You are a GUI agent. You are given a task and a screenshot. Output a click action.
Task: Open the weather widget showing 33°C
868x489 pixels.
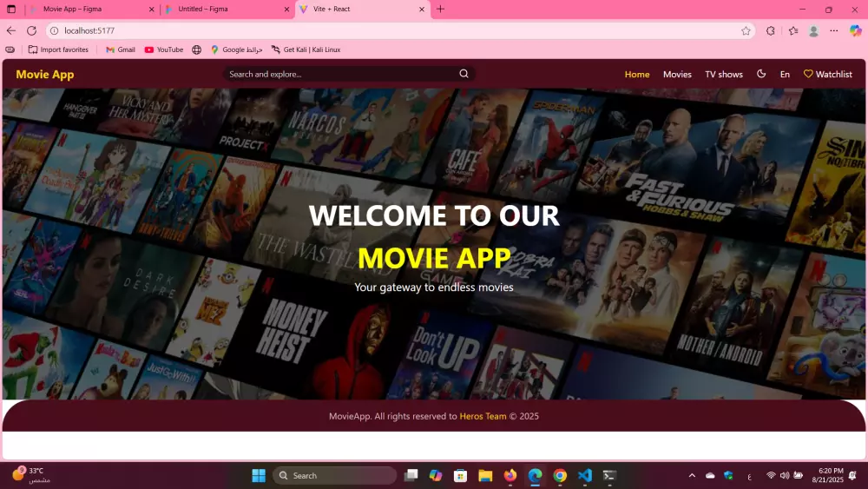tap(31, 474)
